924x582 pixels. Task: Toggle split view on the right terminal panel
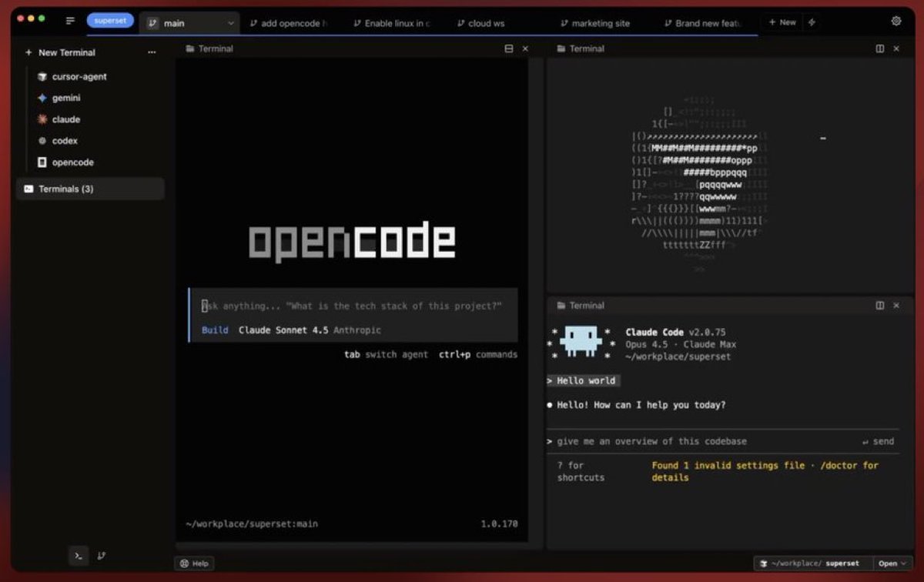(879, 48)
